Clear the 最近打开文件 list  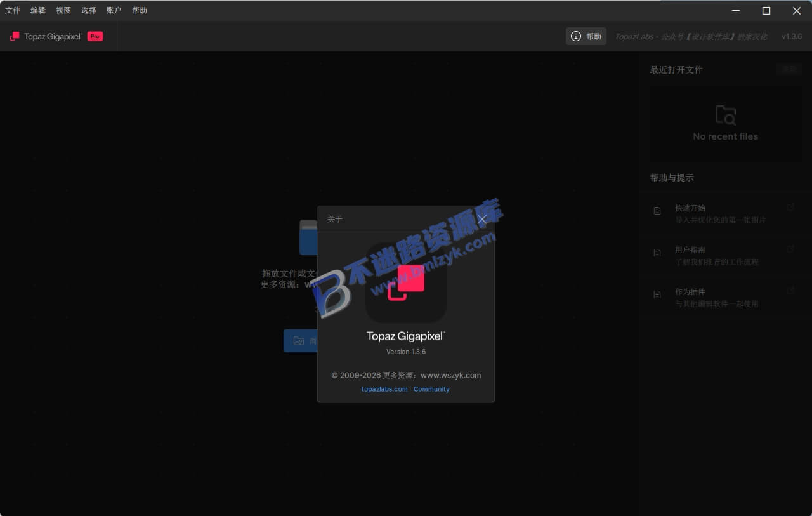789,69
